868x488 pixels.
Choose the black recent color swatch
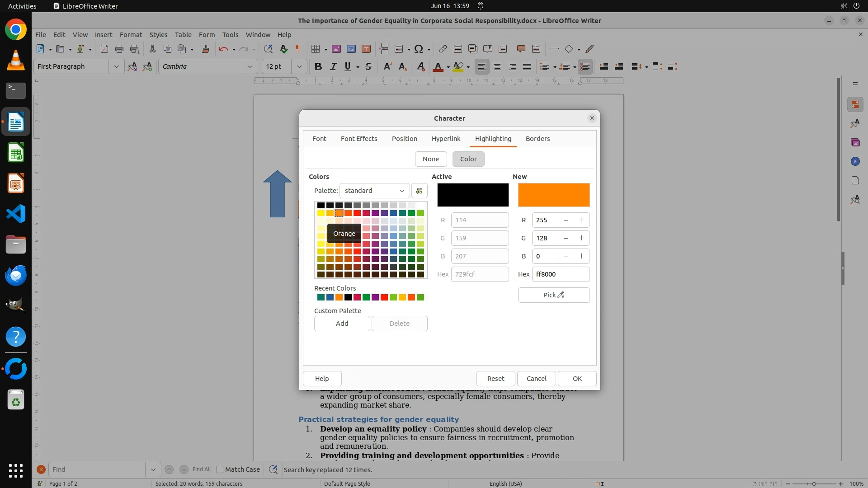tap(348, 297)
